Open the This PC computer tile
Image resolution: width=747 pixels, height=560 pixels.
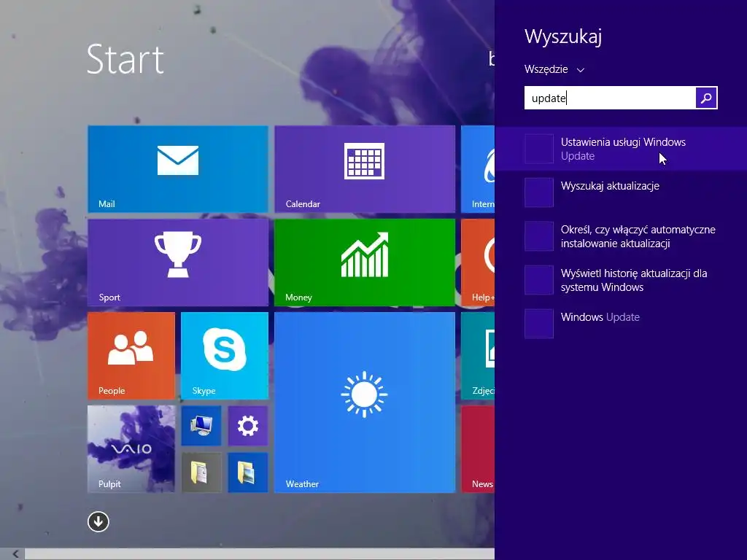coord(201,426)
